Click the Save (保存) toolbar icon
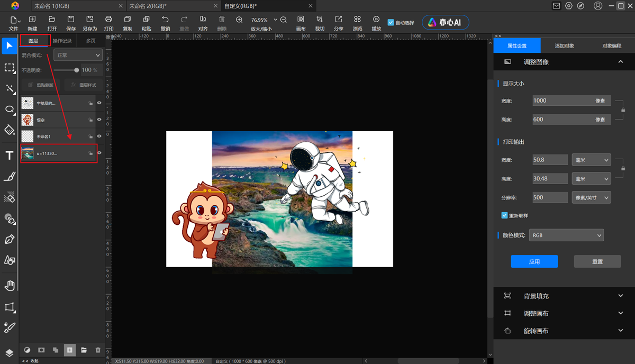Screen dimensions: 635x364 click(x=70, y=23)
